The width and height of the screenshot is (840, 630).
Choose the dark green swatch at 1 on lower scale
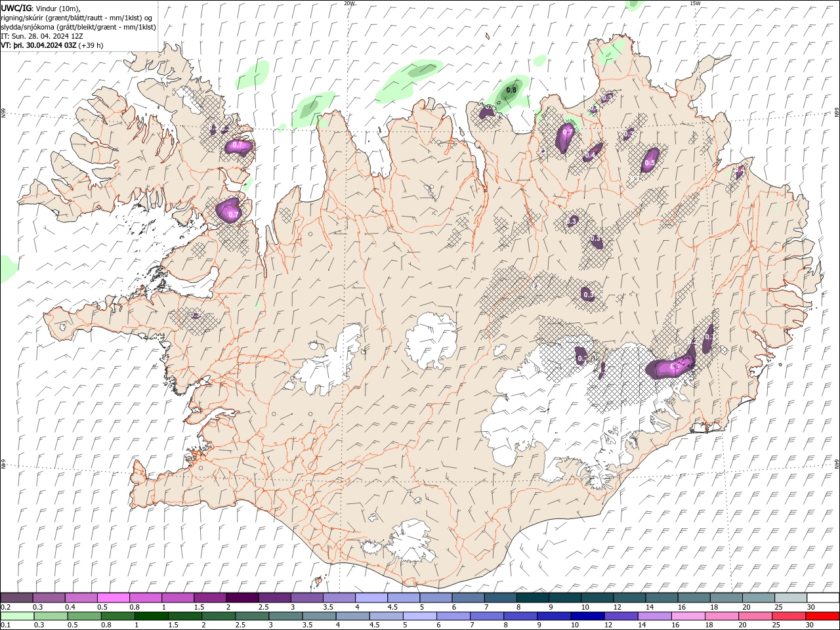[x=151, y=616]
